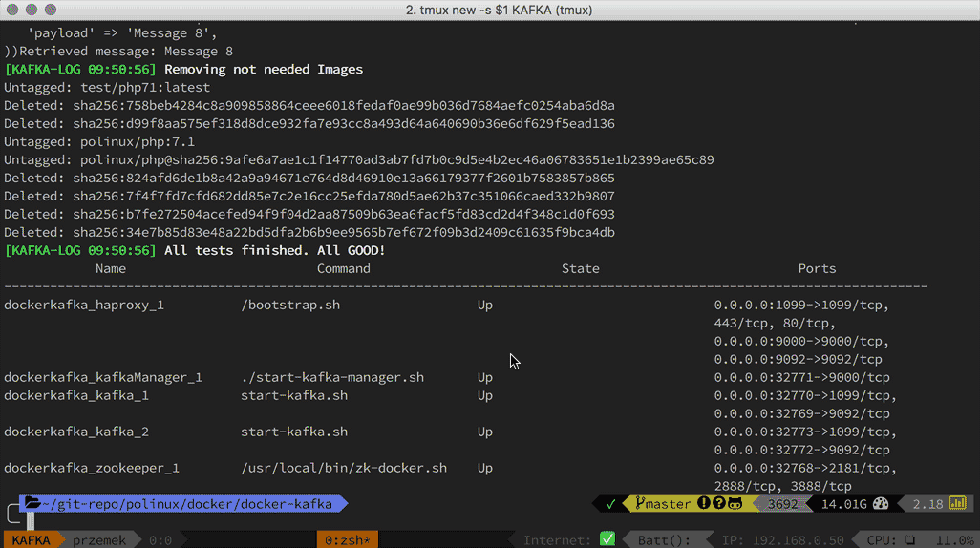The height and width of the screenshot is (548, 980).
Task: Click the Deleted sha256:34e7b85d... line
Action: point(309,232)
